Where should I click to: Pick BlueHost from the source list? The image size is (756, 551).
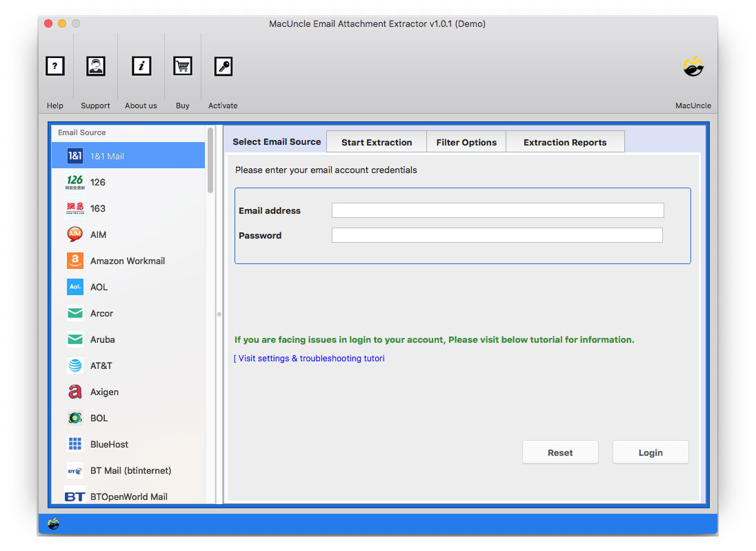(x=109, y=444)
